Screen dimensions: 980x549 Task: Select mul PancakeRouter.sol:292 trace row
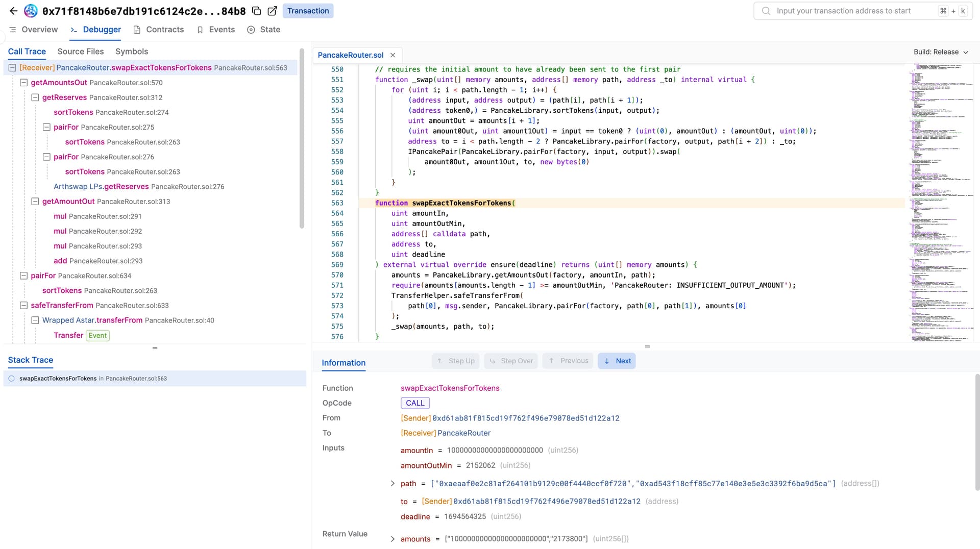click(x=97, y=231)
